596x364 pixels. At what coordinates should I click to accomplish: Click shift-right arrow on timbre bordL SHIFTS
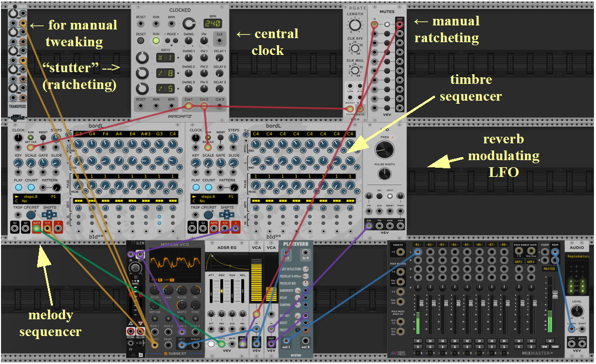point(232,215)
